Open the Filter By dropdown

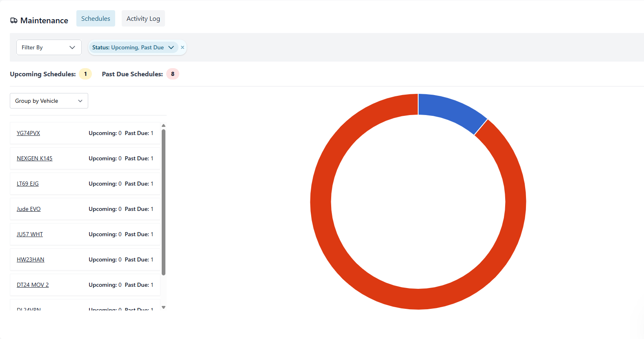pyautogui.click(x=49, y=47)
